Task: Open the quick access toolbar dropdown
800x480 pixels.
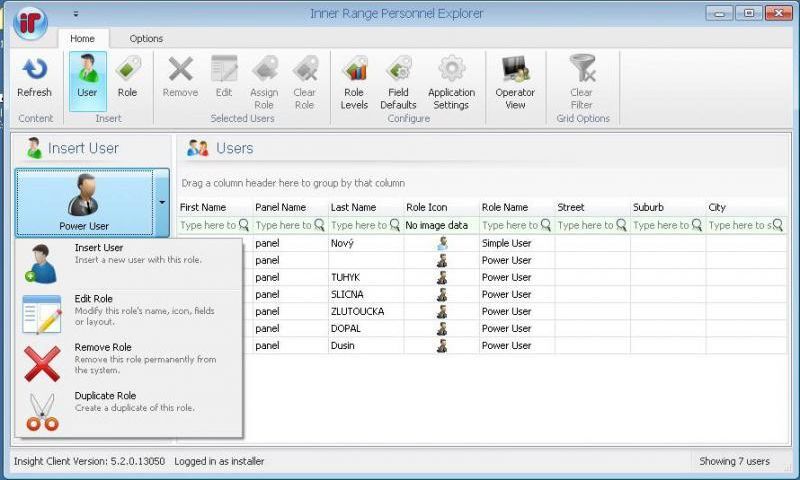Action: pyautogui.click(x=76, y=14)
